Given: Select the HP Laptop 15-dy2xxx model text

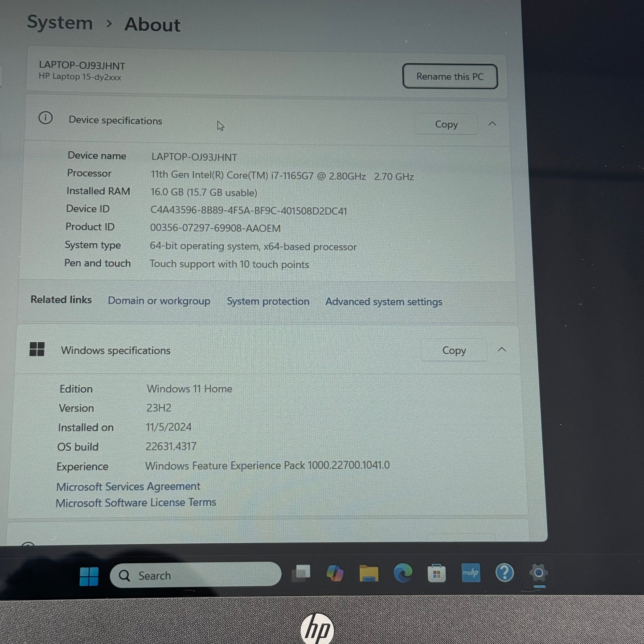Looking at the screenshot, I should click(80, 77).
